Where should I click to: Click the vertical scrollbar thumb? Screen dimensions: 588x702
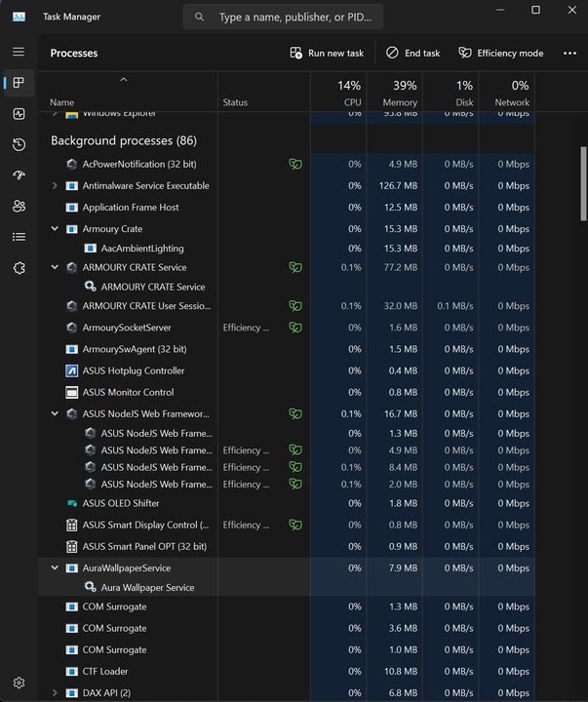(x=583, y=183)
